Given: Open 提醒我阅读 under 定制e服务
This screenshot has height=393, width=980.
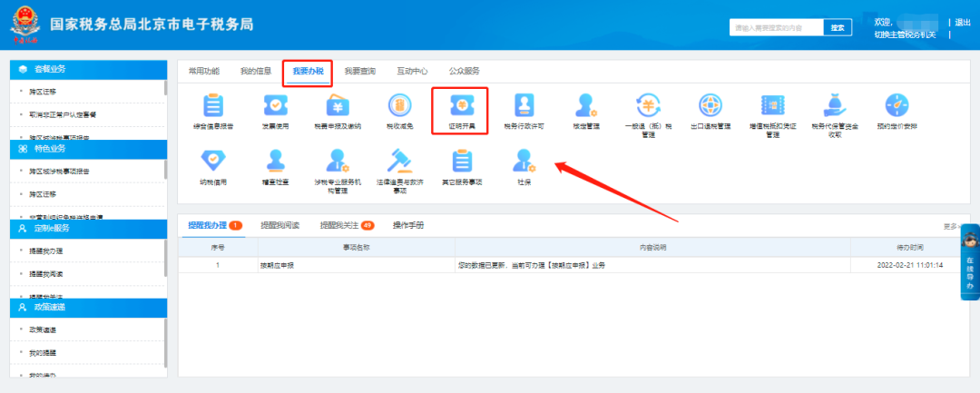Looking at the screenshot, I should (x=46, y=274).
